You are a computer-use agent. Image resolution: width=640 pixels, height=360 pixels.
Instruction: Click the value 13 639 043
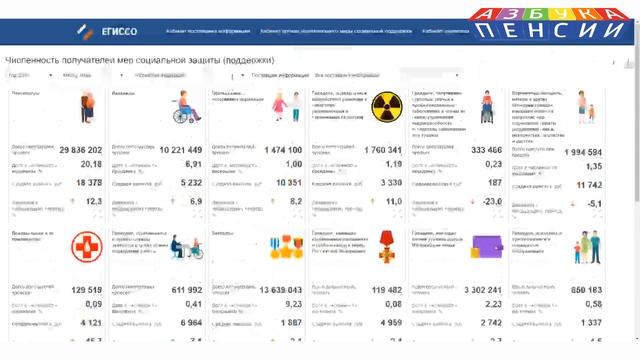281,290
